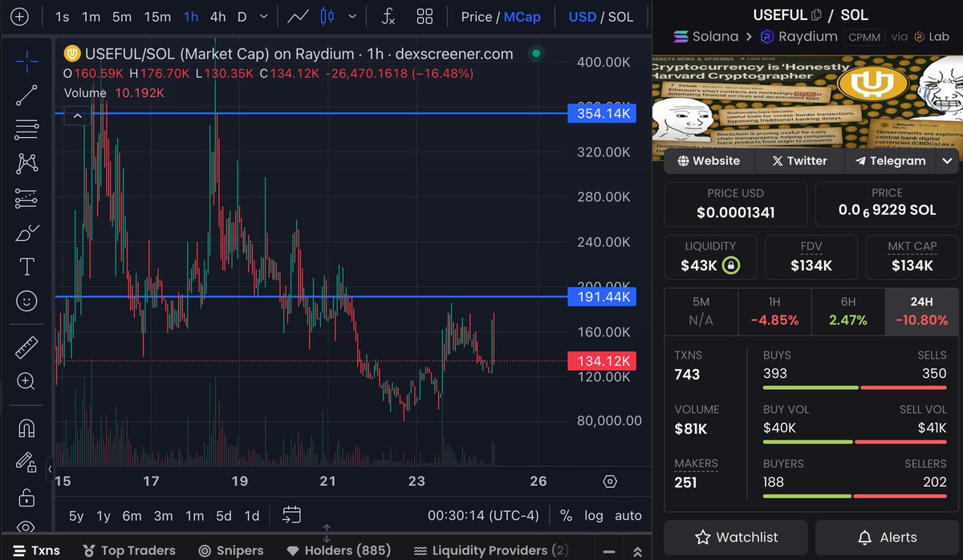The height and width of the screenshot is (560, 963).
Task: Open the Liquidity Providers tab
Action: pyautogui.click(x=491, y=550)
